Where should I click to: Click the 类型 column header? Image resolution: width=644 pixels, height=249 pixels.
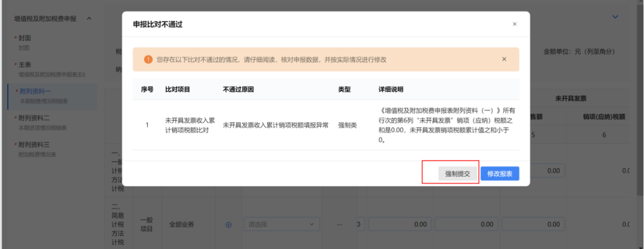coord(344,90)
